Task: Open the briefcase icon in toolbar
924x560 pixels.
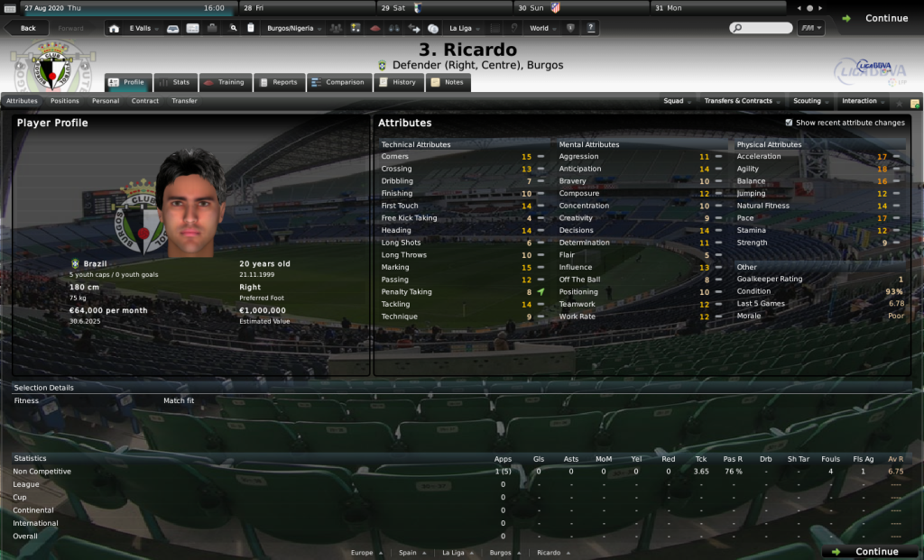Action: tap(212, 28)
